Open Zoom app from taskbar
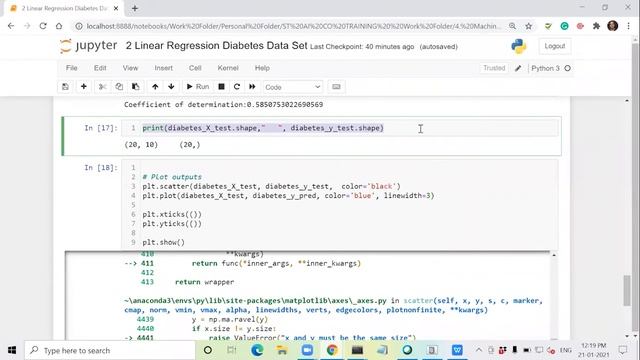Image resolution: width=640 pixels, height=360 pixels. click(x=307, y=350)
